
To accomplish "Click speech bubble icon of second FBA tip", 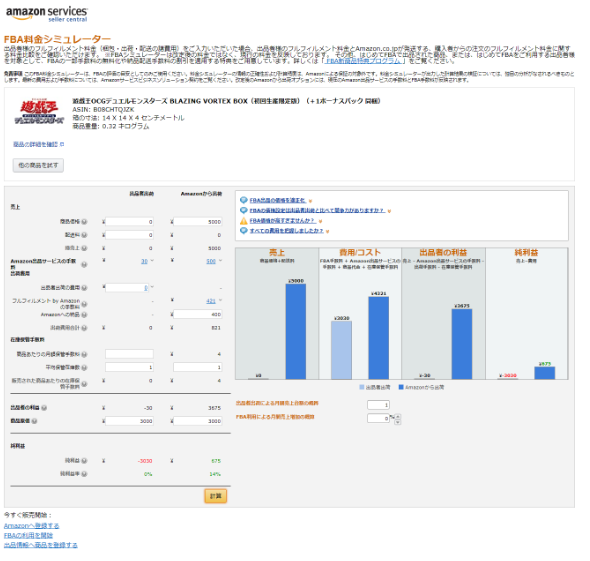I will pyautogui.click(x=243, y=210).
